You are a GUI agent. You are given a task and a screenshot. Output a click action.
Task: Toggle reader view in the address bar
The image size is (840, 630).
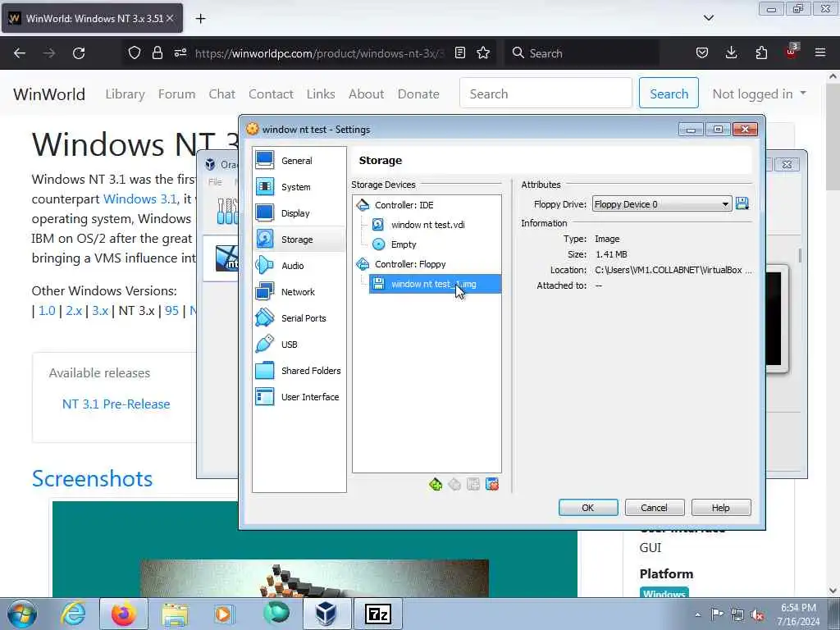click(x=459, y=53)
